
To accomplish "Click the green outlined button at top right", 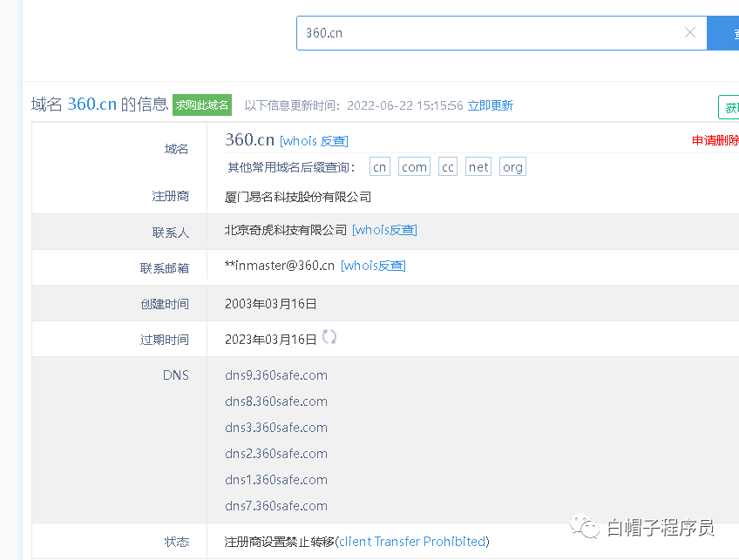I will point(729,107).
